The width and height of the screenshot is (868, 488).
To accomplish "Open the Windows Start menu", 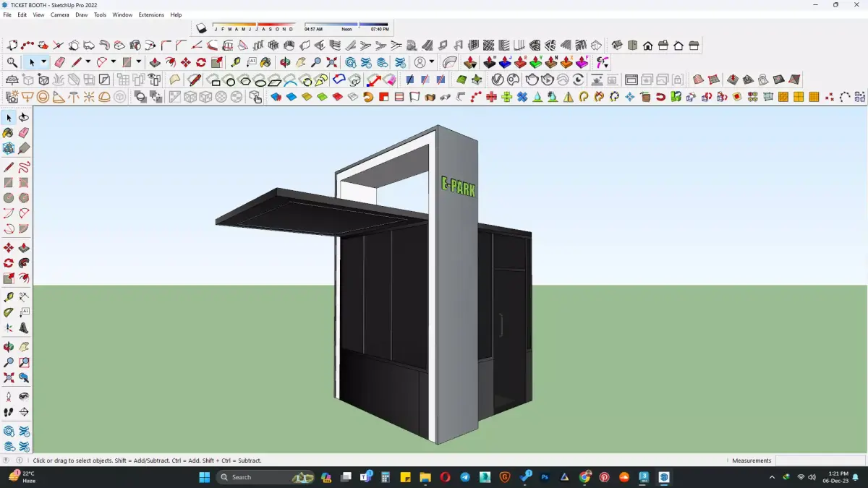I will tap(203, 477).
